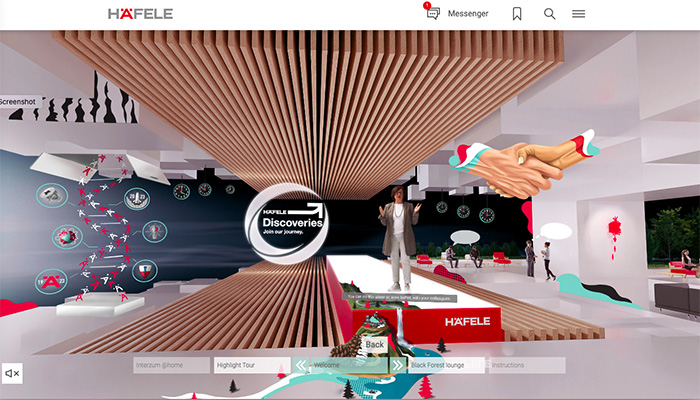Click the Back button
700x400 pixels.
(375, 344)
